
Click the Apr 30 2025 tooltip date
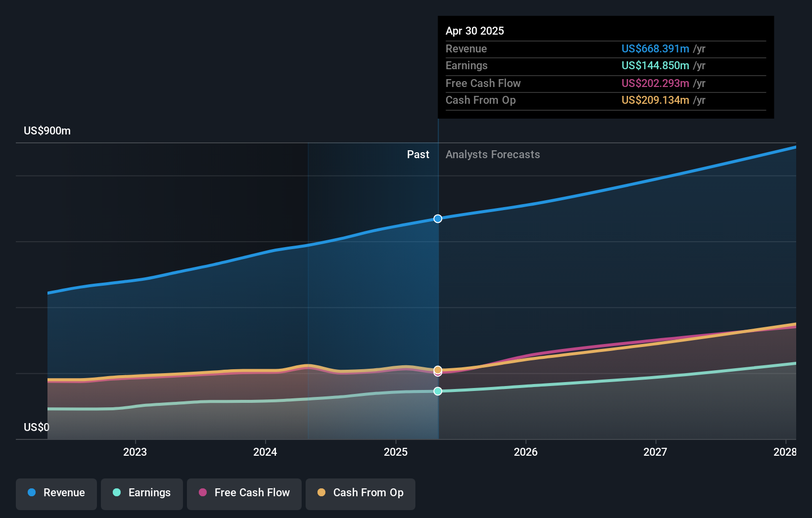475,31
